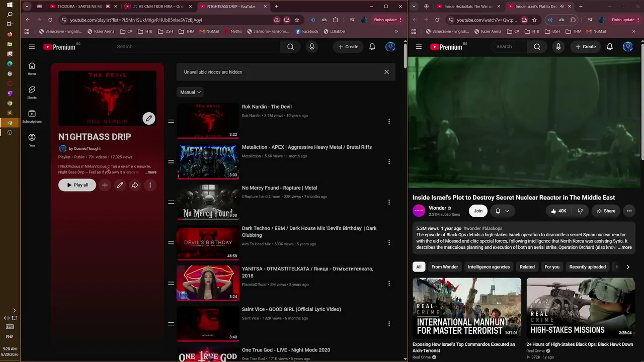Select the Intelligence agencies filter chip
Image resolution: width=644 pixels, height=362 pixels.
(489, 267)
